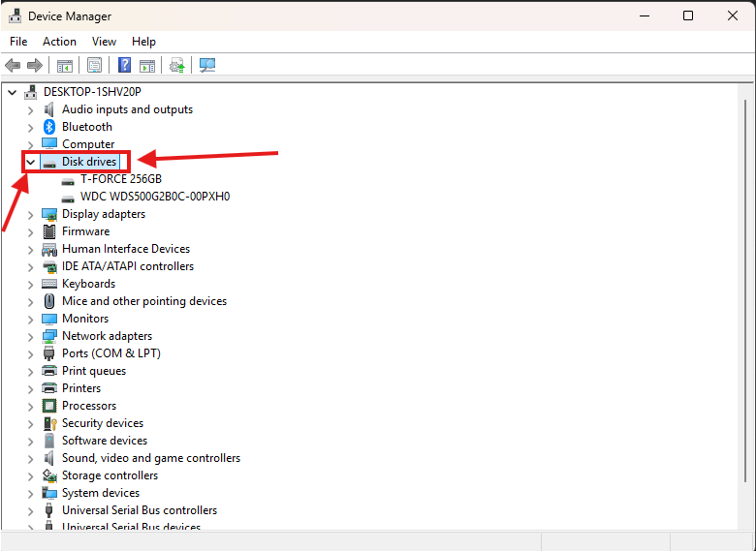Image resolution: width=756 pixels, height=551 pixels.
Task: Open the File menu
Action: (18, 42)
